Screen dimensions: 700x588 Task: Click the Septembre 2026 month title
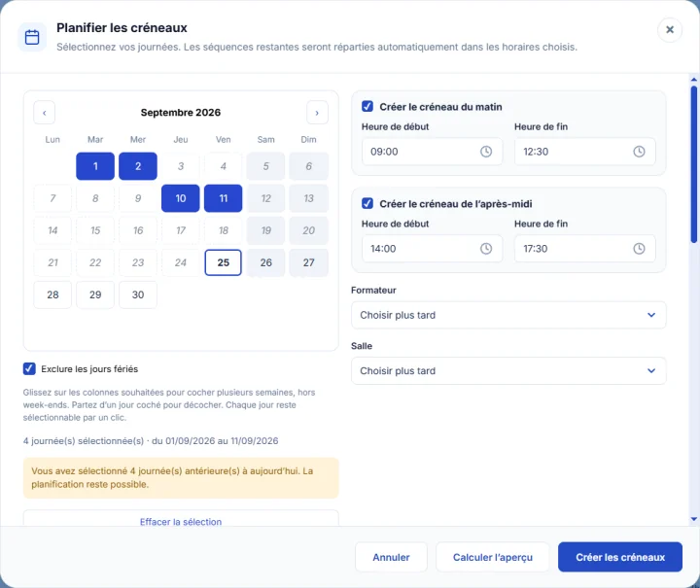coord(181,113)
